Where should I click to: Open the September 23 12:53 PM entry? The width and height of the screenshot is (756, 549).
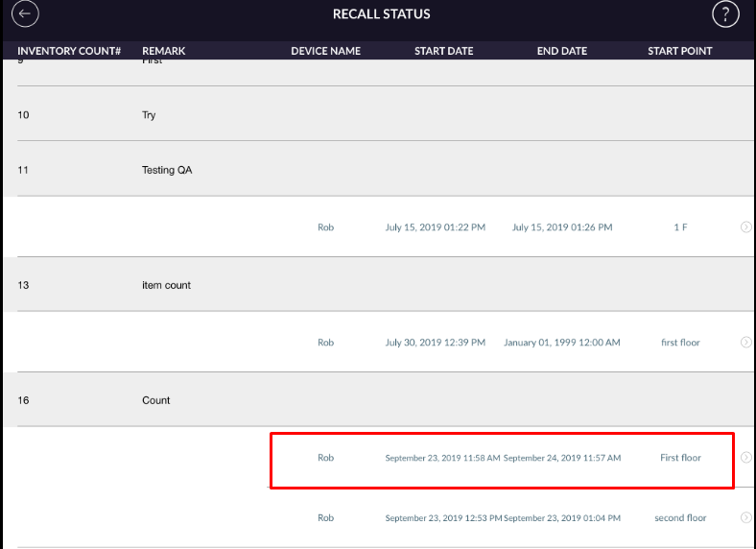[443, 518]
